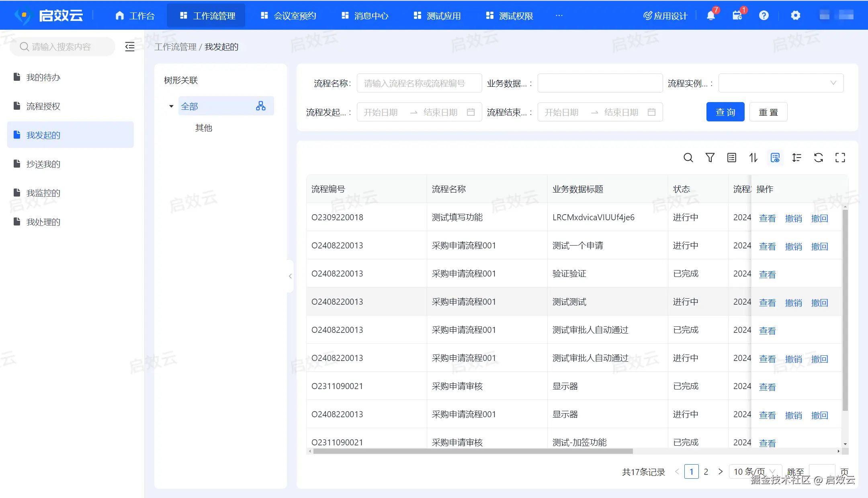Click the table search magnifier icon
This screenshot has height=498, width=868.
tap(688, 158)
